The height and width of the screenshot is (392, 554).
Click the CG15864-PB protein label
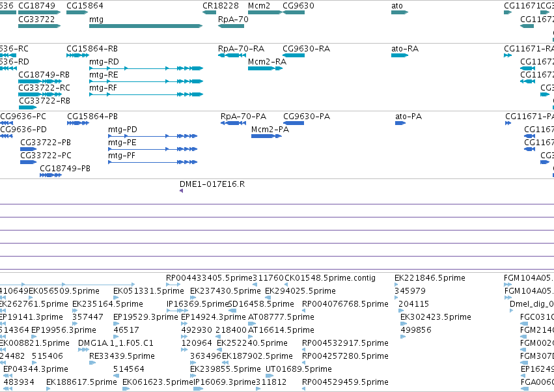pos(92,117)
